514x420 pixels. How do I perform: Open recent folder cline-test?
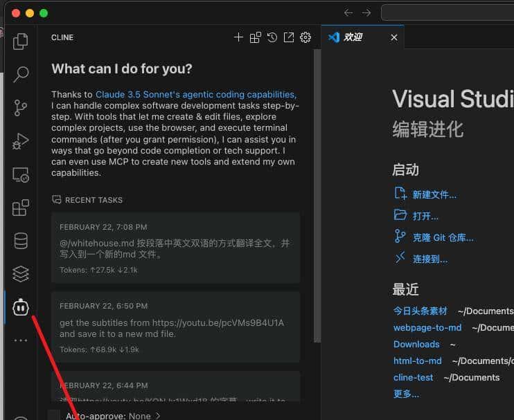click(x=413, y=378)
